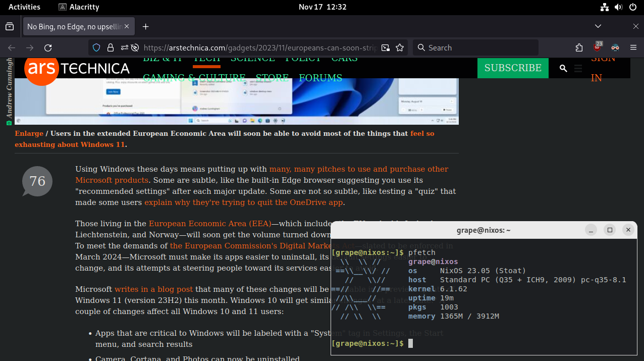This screenshot has height=361, width=644.
Task: Open the volume icon in the top bar
Action: click(619, 7)
